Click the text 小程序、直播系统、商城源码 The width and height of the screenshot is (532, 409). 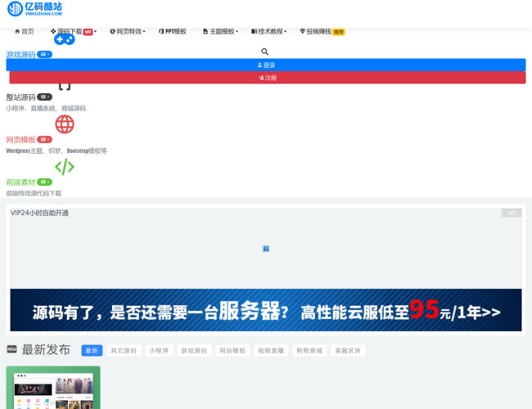coord(46,109)
